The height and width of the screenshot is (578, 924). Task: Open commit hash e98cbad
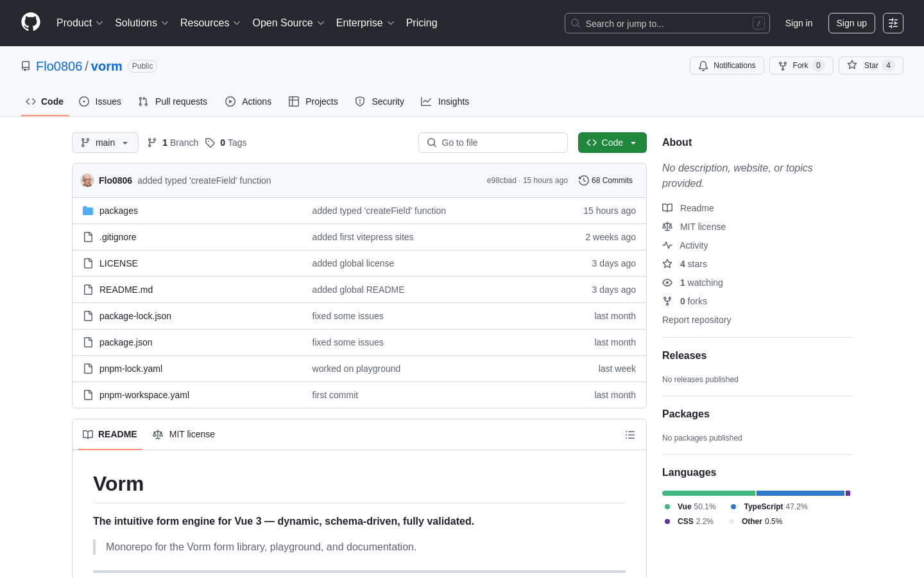[501, 180]
